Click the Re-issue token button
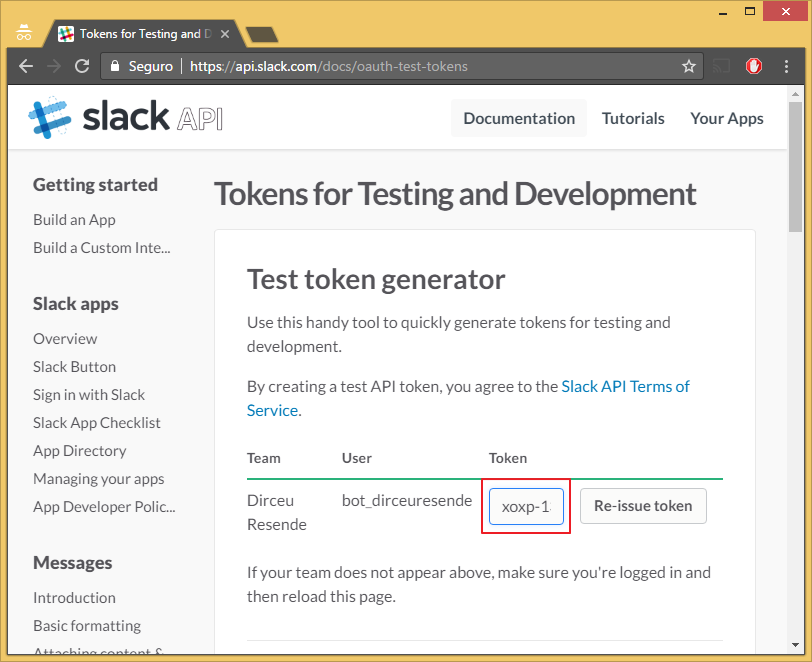This screenshot has width=812, height=662. coord(643,506)
